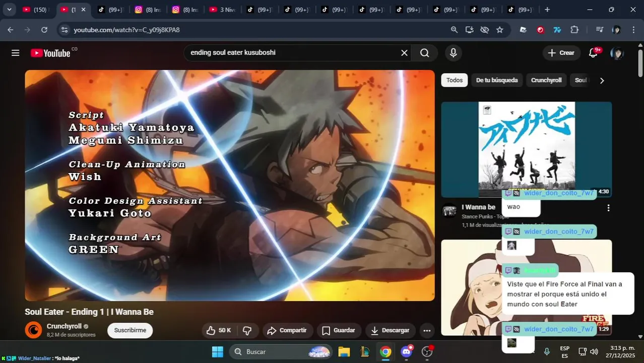644x363 pixels.
Task: Open the tab search dropdown arrow
Action: 9,10
